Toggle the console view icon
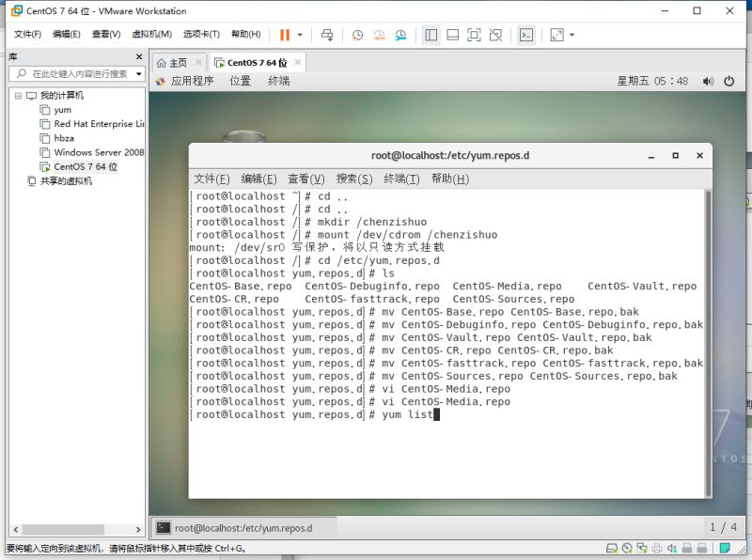Viewport: 752px width, 560px height. (525, 35)
